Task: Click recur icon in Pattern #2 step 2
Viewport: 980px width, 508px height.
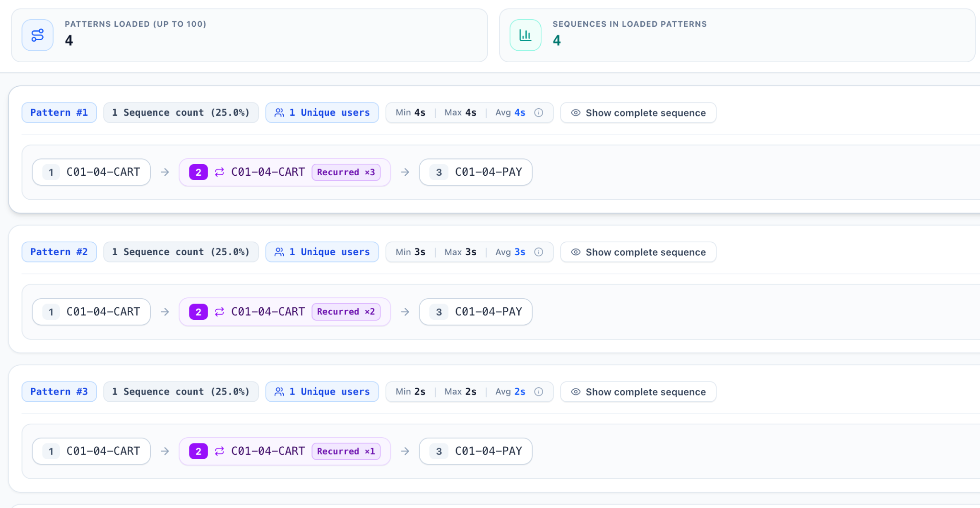Action: coord(220,312)
